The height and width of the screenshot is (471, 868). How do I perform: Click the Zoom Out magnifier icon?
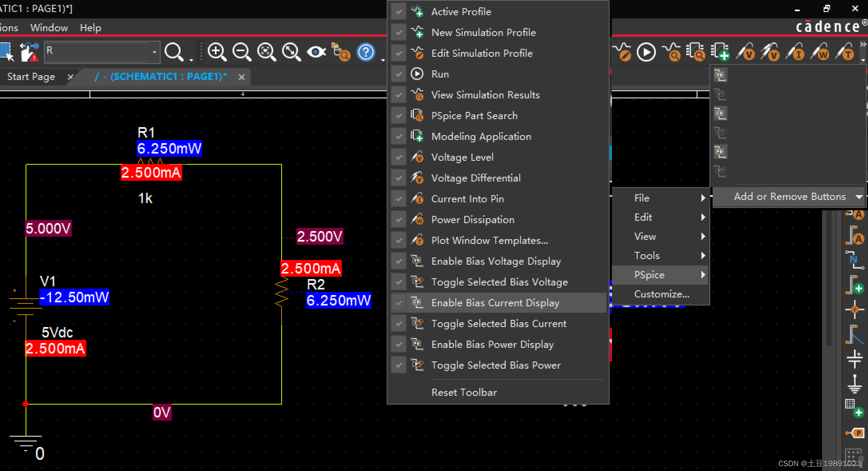pos(242,52)
